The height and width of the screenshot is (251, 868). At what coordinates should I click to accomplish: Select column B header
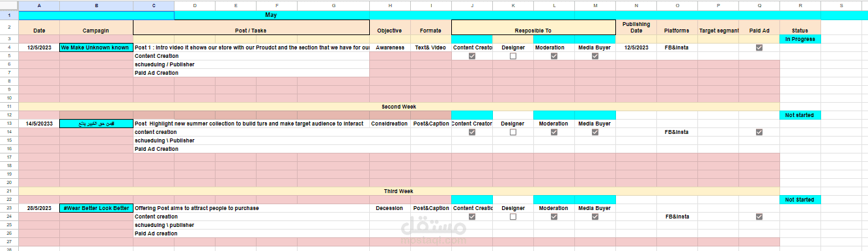click(x=96, y=5)
